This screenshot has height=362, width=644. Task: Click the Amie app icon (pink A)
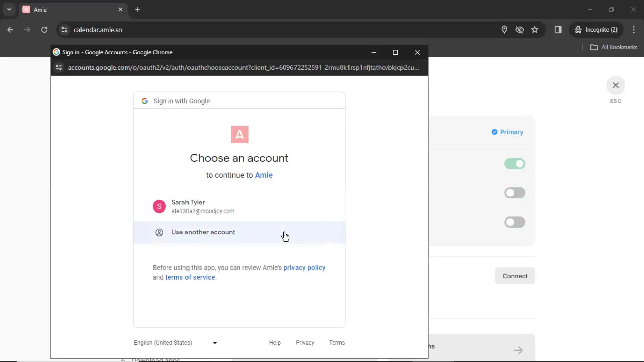coord(239,134)
